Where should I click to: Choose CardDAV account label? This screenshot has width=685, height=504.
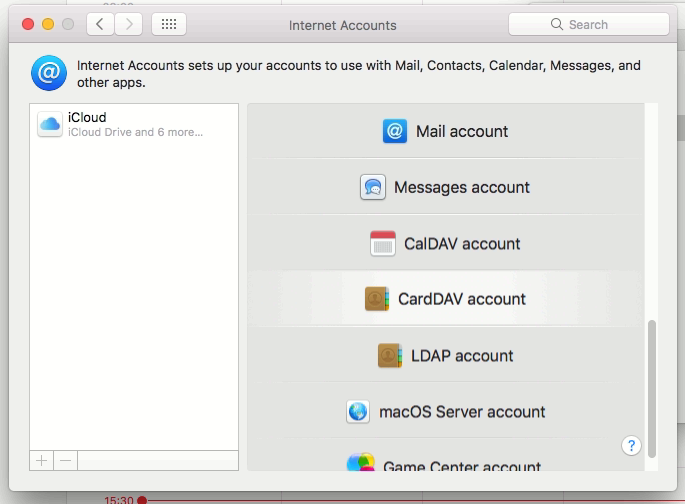pyautogui.click(x=462, y=299)
